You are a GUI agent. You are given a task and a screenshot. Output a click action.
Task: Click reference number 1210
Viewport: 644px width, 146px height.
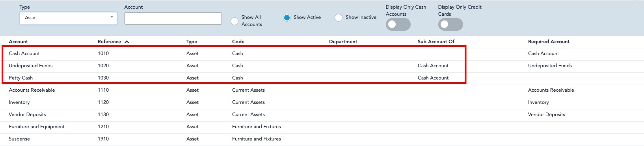tap(103, 127)
